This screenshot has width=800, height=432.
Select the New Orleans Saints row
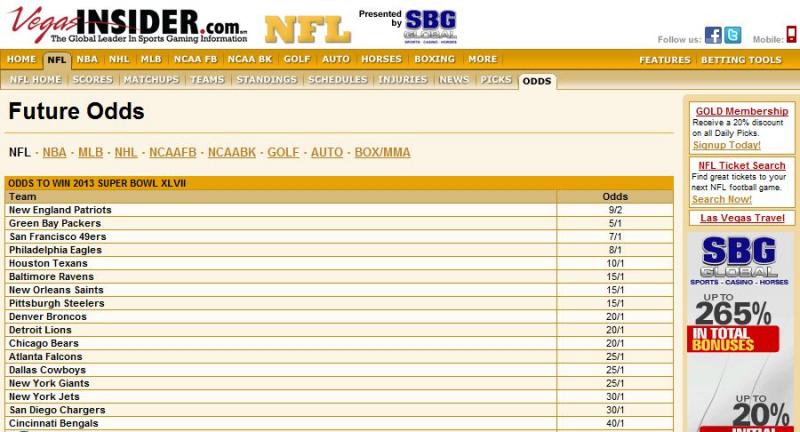coord(339,290)
